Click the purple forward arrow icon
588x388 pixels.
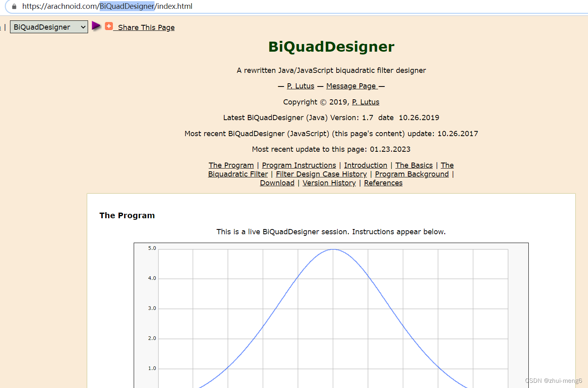click(96, 26)
